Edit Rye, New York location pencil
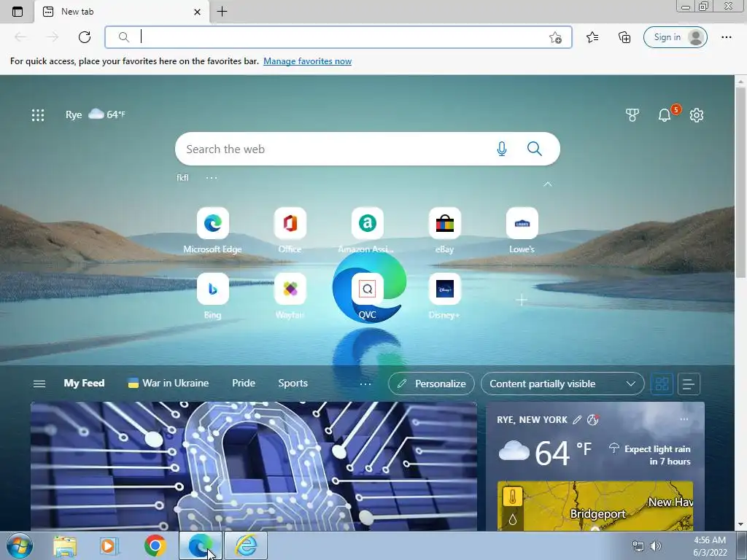 (576, 419)
